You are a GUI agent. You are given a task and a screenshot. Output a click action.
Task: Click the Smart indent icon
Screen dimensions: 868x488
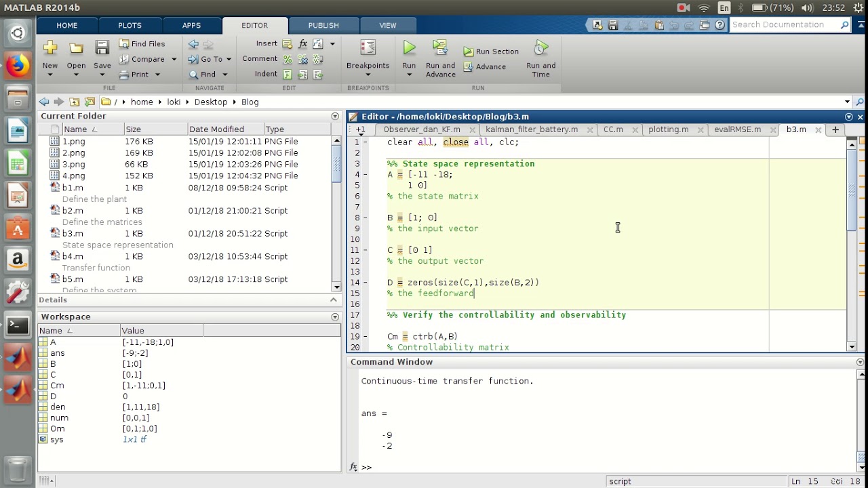click(288, 75)
